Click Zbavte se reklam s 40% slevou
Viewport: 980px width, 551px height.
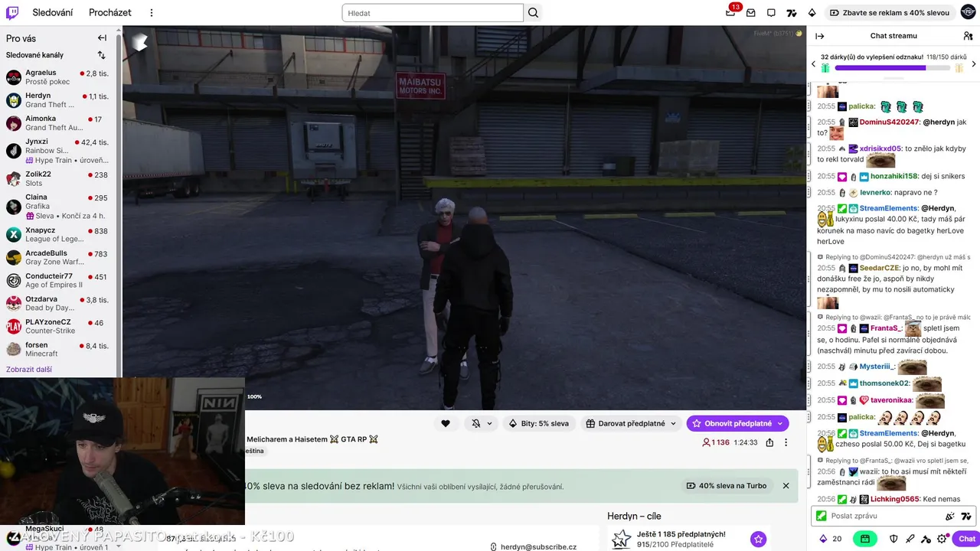pos(891,13)
